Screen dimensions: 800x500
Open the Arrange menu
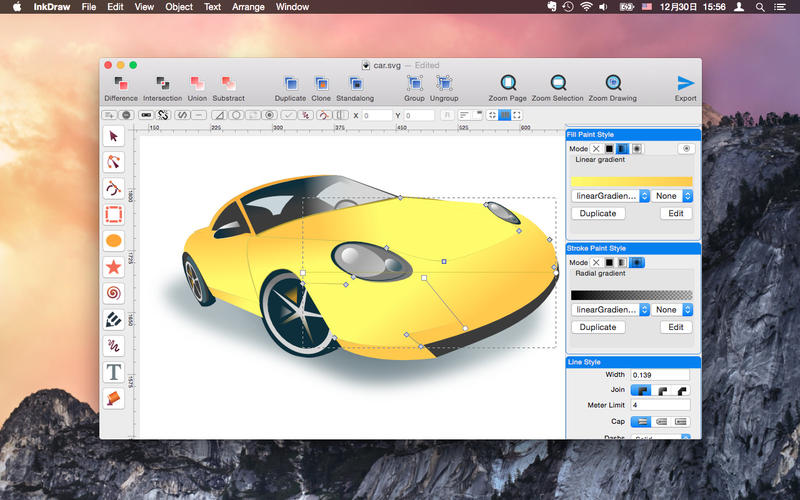pyautogui.click(x=249, y=7)
